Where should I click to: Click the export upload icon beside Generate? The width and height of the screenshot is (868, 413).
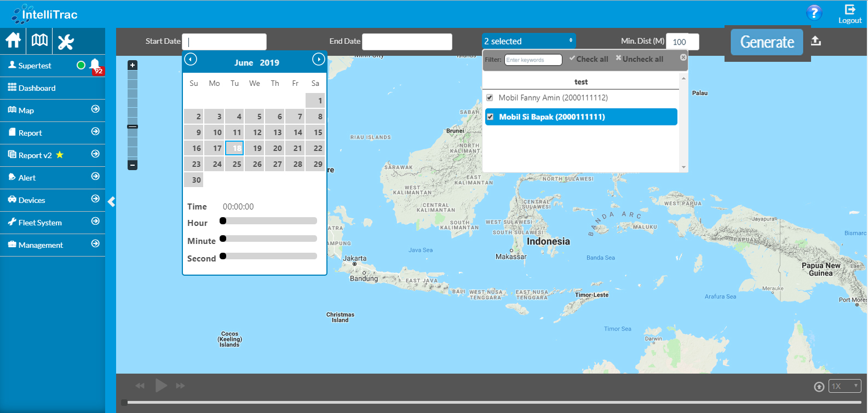(816, 41)
